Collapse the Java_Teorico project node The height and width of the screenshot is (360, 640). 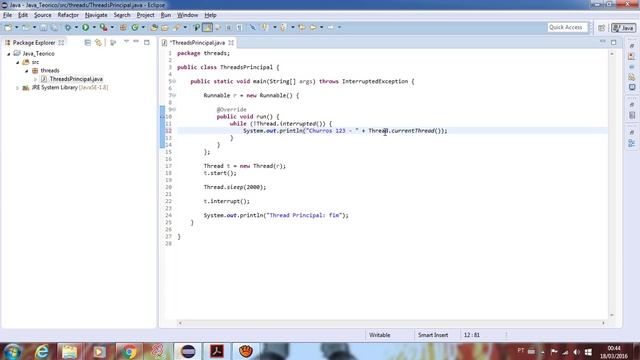pos(9,54)
